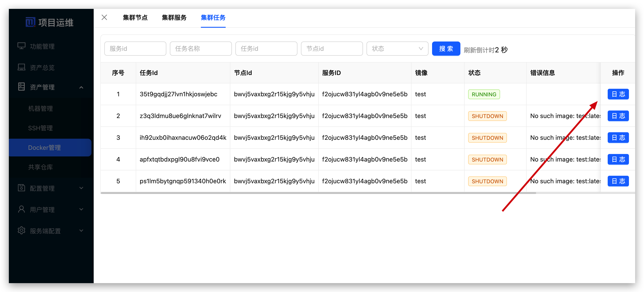Expand the 服务端配置 submenu chevron

[x=81, y=230]
